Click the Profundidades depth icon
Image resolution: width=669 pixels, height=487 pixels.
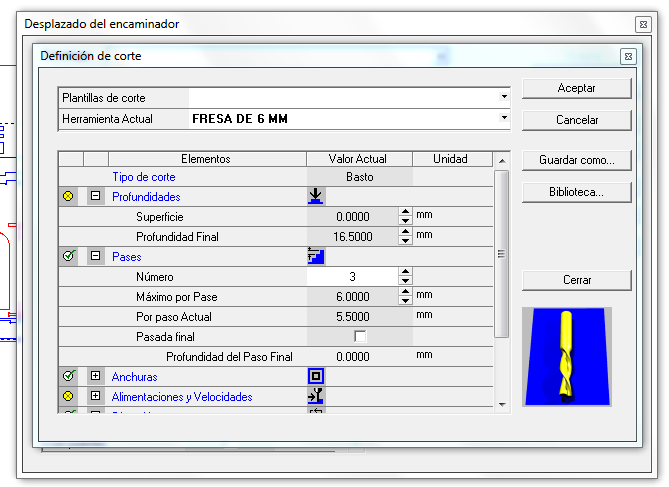click(x=316, y=196)
